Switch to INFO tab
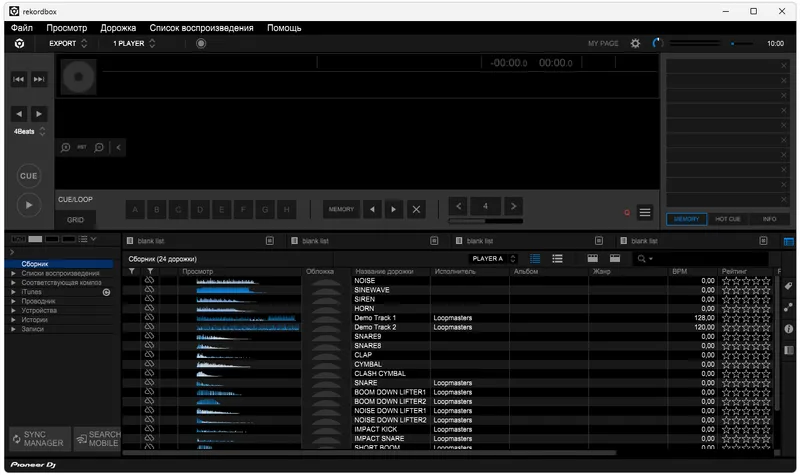The image size is (800, 475). [x=769, y=219]
